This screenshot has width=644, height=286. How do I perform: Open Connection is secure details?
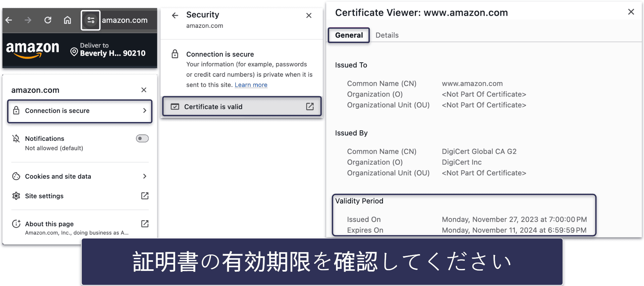click(80, 111)
